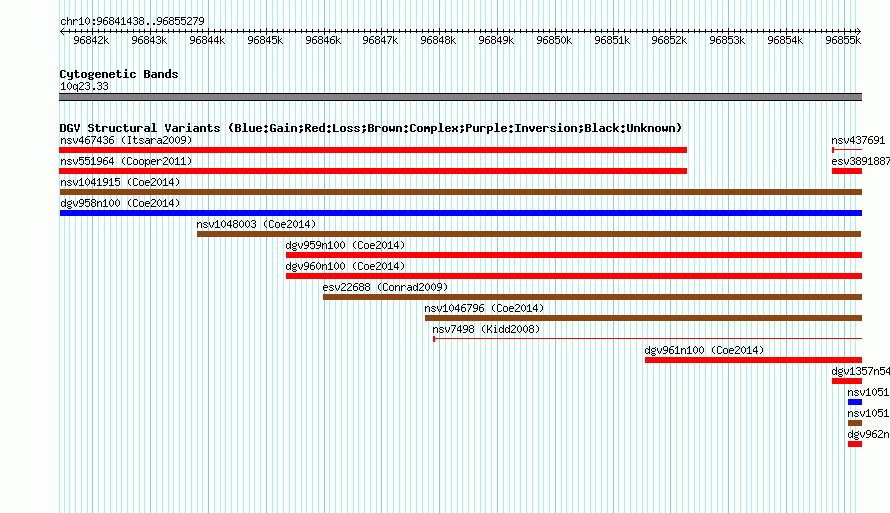Click the small brown nsv1051 complex bar
Screen dimensions: 890x513
click(855, 423)
